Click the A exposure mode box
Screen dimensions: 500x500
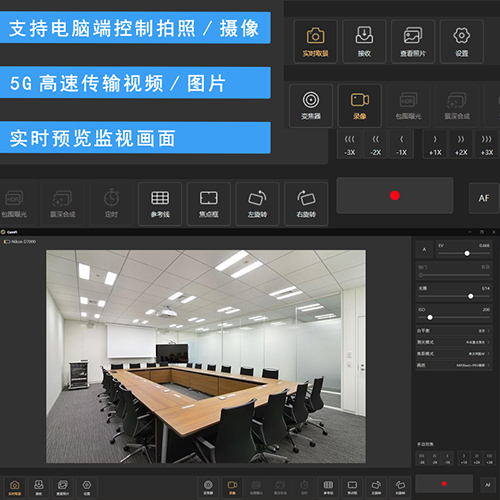[424, 249]
